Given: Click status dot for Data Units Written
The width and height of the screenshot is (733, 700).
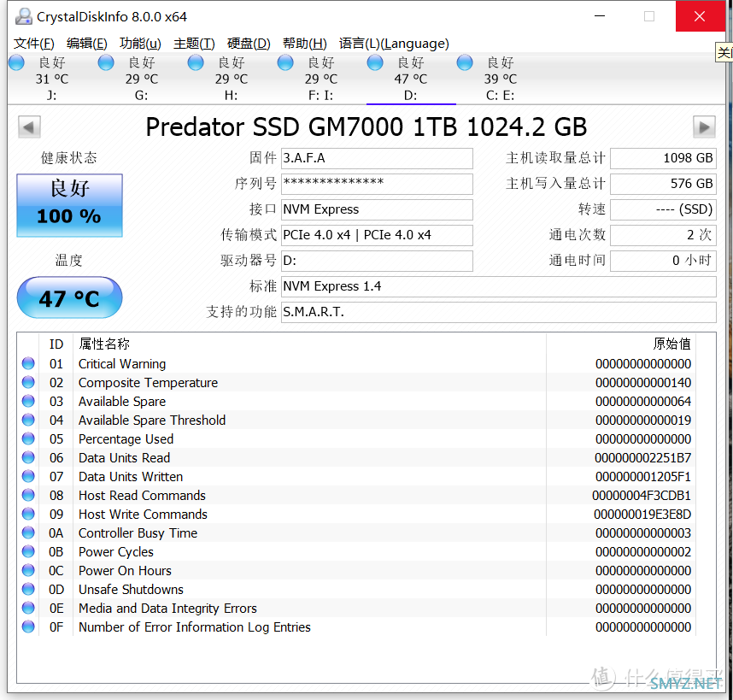Looking at the screenshot, I should click(28, 476).
